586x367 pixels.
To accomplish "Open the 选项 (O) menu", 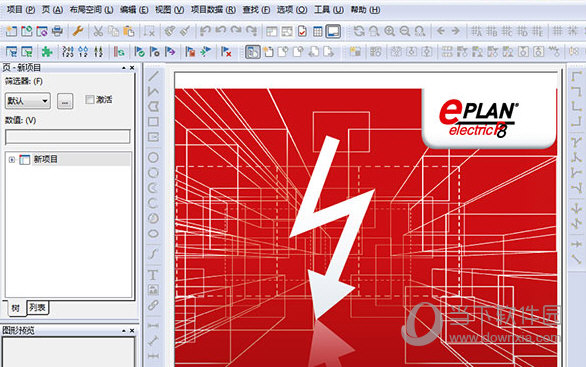I will click(292, 10).
